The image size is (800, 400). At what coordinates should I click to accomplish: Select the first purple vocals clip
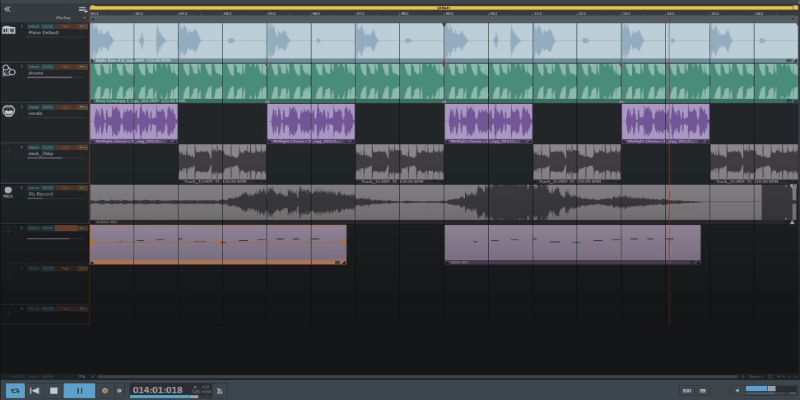click(134, 123)
